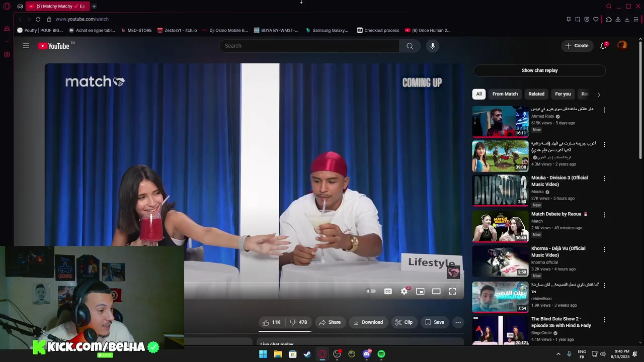Reload the current page

(38, 19)
